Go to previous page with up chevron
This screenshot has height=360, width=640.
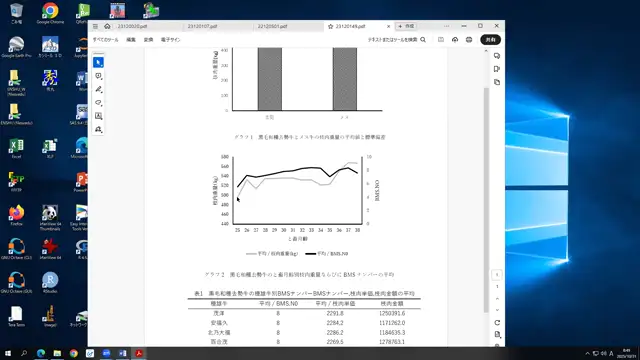[497, 299]
